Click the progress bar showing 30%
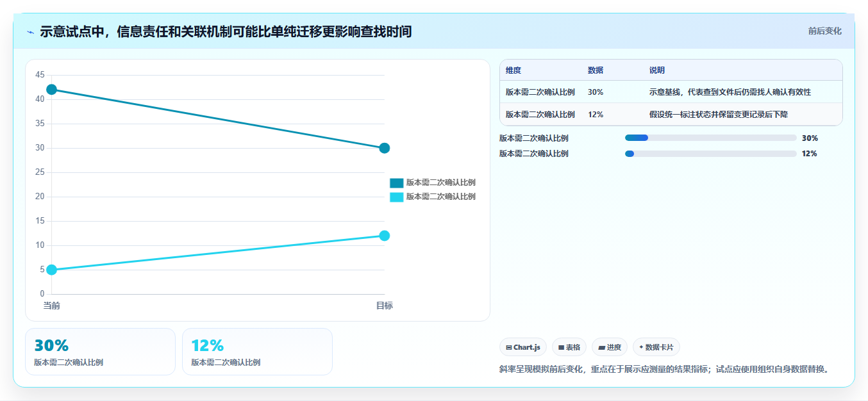This screenshot has width=868, height=401. (x=710, y=138)
